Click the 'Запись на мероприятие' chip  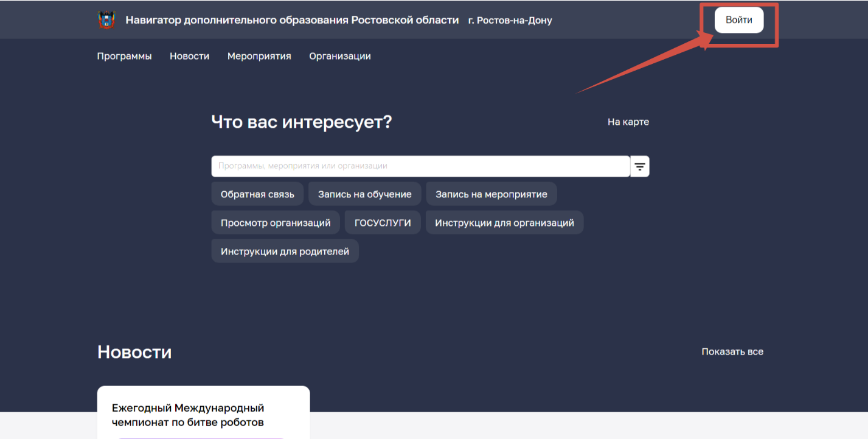point(491,194)
